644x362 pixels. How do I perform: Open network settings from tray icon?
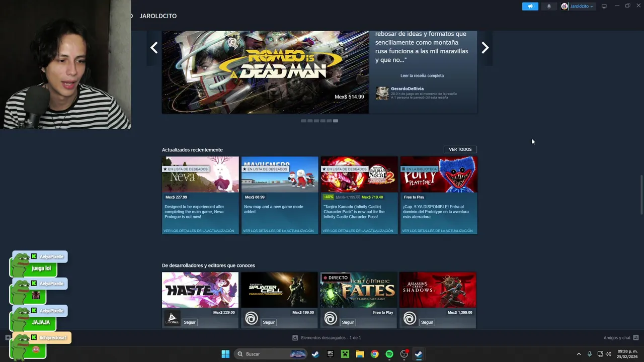(600, 354)
